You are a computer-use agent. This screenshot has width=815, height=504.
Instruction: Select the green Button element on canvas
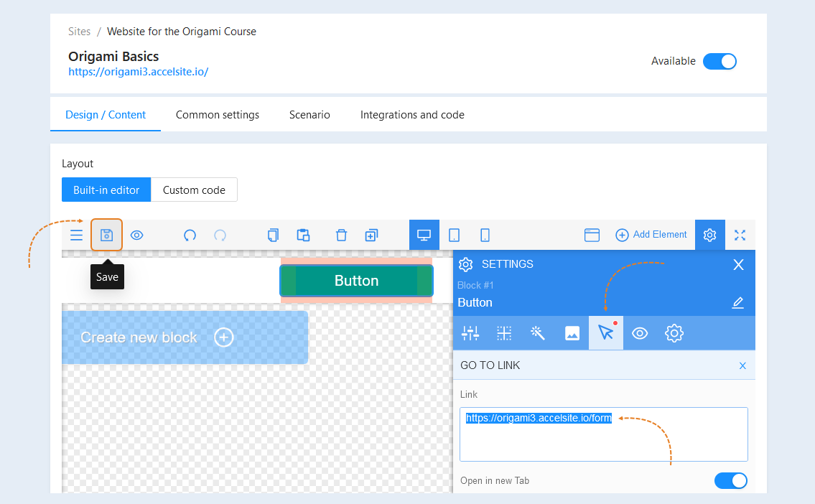point(357,281)
